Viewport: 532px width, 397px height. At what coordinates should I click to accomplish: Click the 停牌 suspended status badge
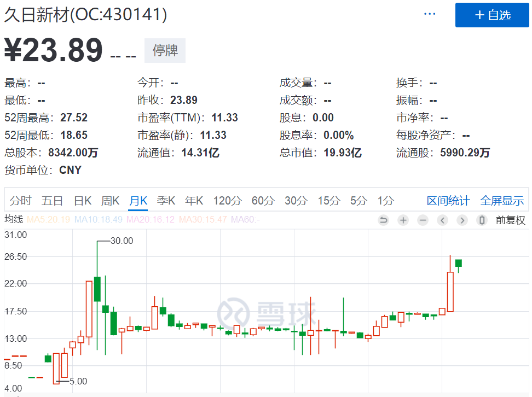pyautogui.click(x=165, y=50)
